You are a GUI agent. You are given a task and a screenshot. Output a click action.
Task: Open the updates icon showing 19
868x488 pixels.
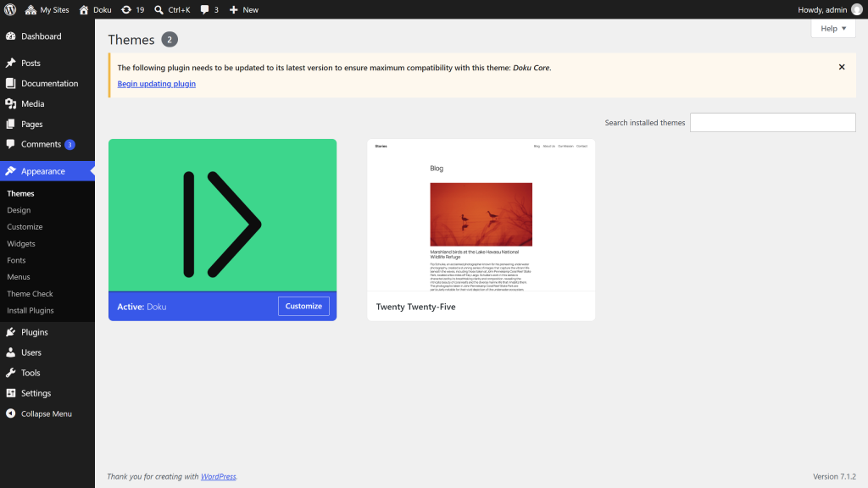[x=126, y=10]
